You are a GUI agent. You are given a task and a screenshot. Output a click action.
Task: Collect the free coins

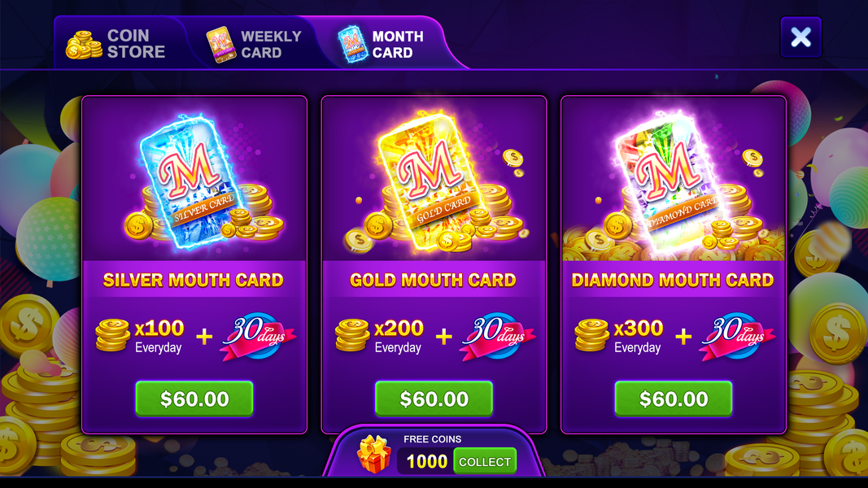[x=484, y=461]
